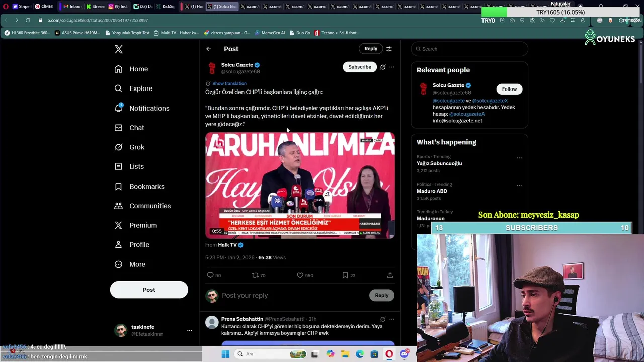Screen dimensions: 644x362
Task: Open Lists in the sidebar
Action: pos(129,166)
